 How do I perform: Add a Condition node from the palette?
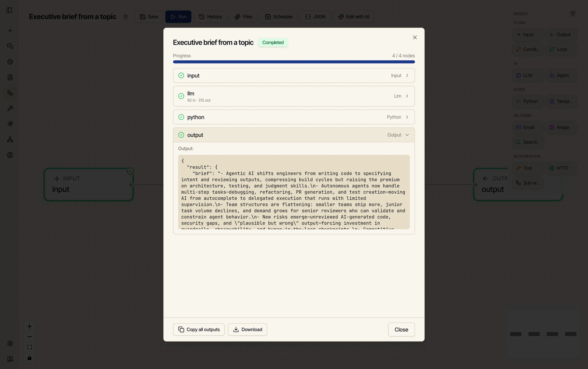pos(528,49)
